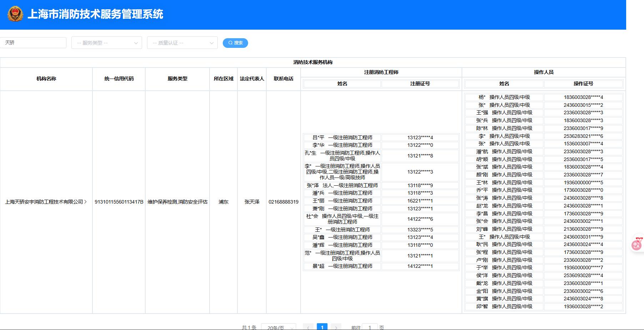Screen dimensions: 644x330
Task: Click engineer row 吕*平 一级注册消防工程师
Action: (x=342, y=137)
